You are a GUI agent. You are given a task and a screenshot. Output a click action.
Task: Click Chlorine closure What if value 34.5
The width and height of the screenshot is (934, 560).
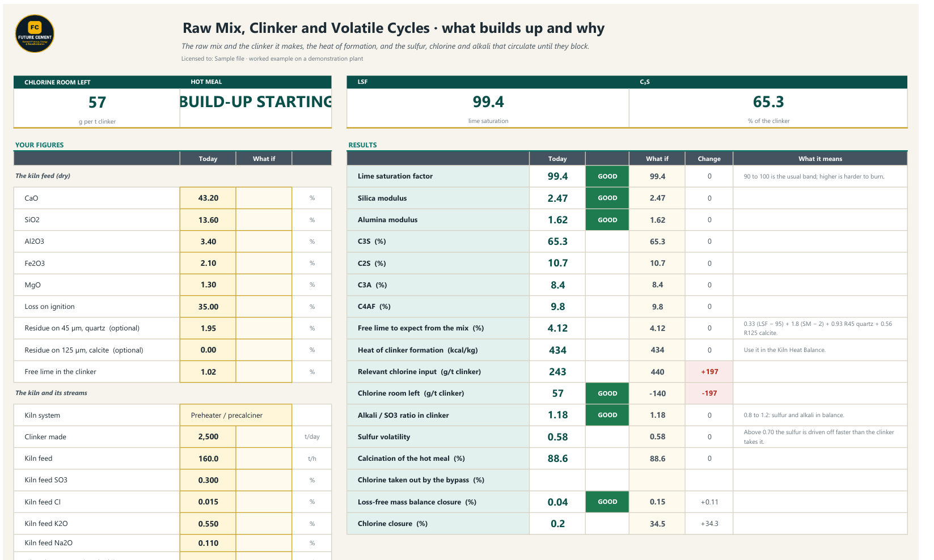[657, 524]
